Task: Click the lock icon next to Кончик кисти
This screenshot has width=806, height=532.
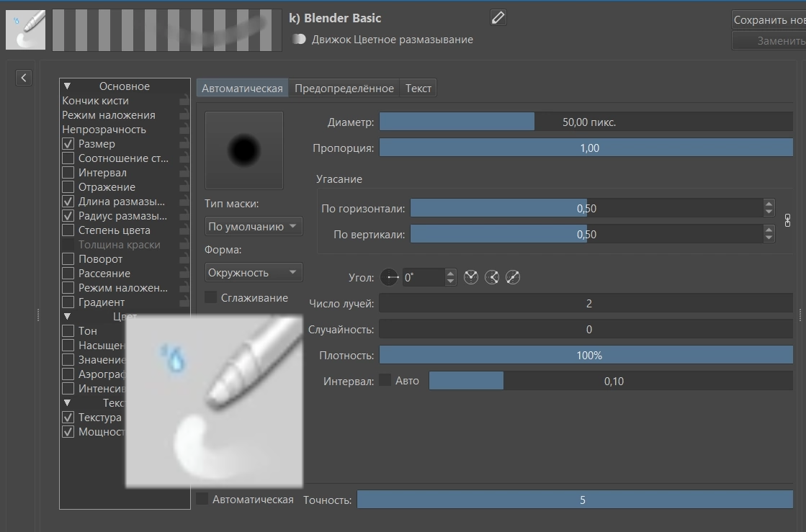Action: point(184,102)
